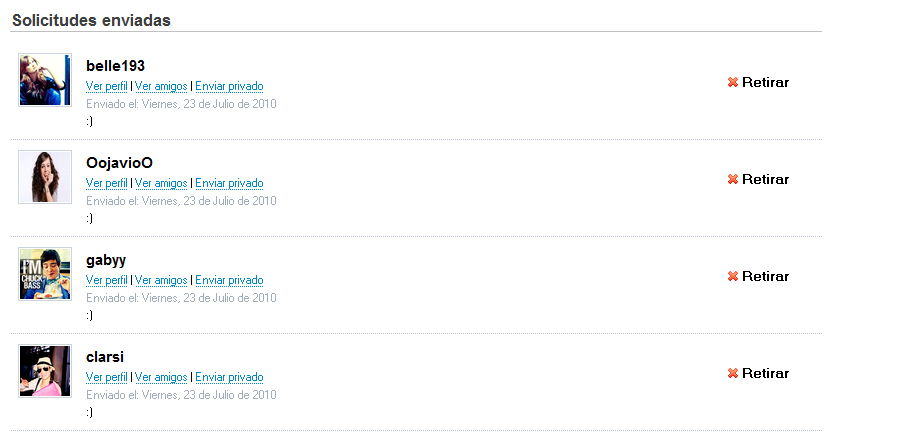The width and height of the screenshot is (902, 444).
Task: Open "Ver perfil" link for belle193
Action: point(107,86)
